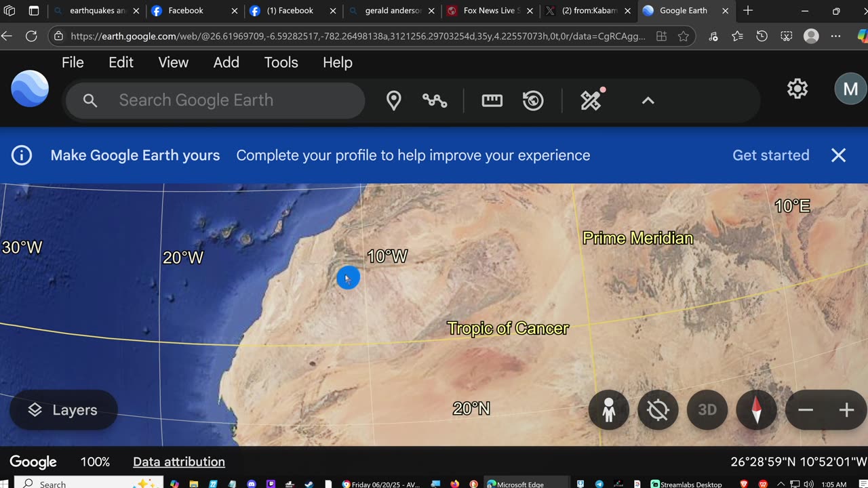Zoom out with the minus button

tap(806, 409)
